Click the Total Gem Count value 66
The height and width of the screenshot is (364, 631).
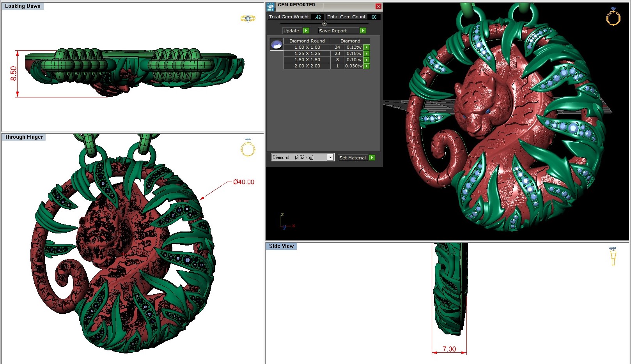click(x=374, y=17)
